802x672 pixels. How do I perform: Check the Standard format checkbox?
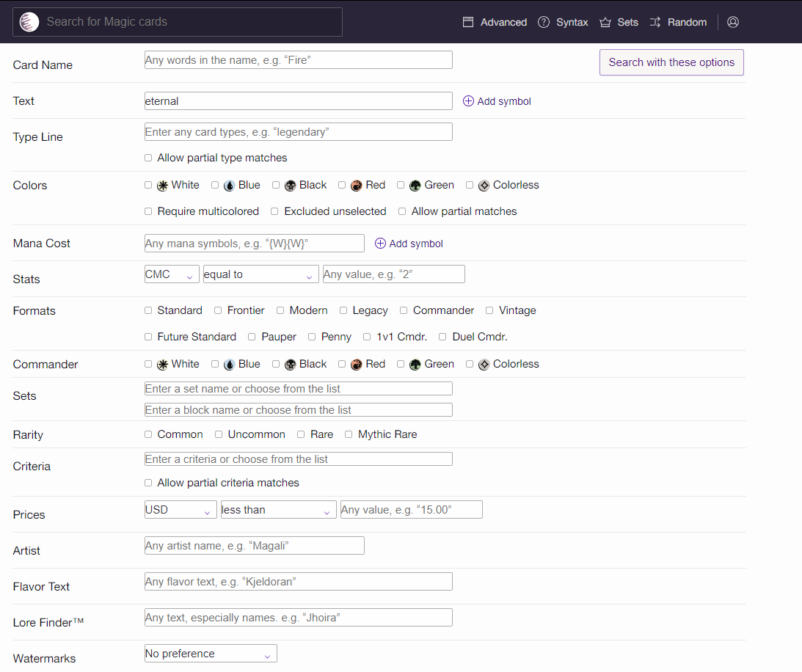(x=148, y=310)
